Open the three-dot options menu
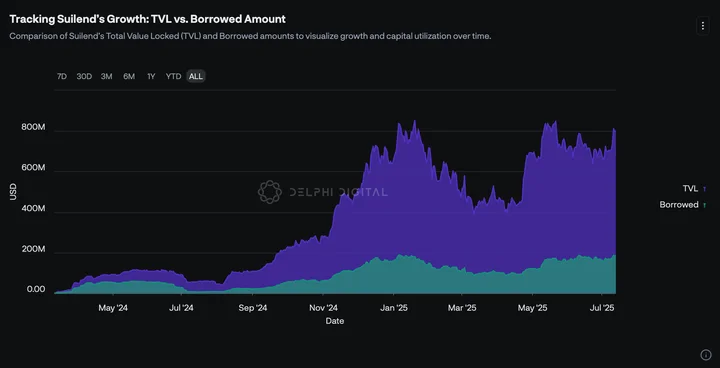 tap(703, 26)
